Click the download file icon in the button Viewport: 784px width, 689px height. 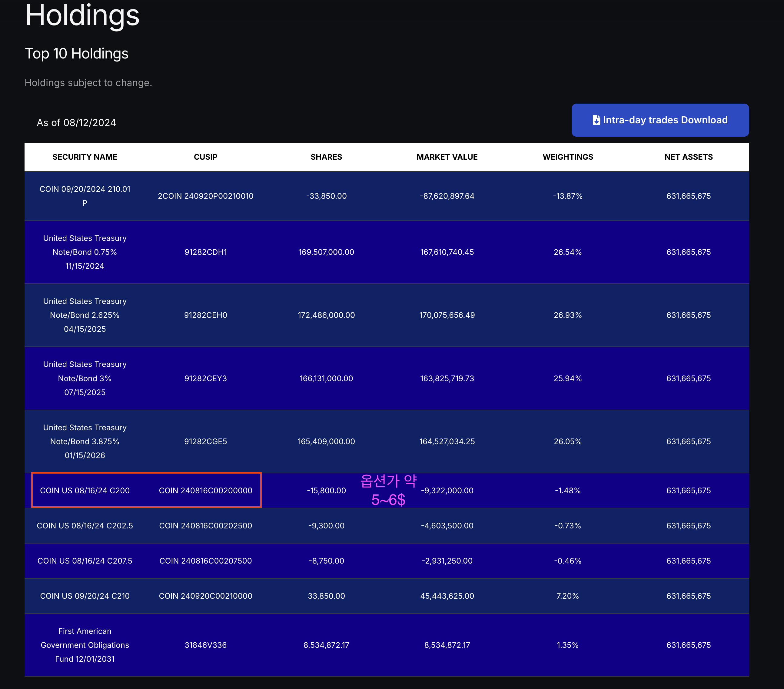tap(596, 120)
